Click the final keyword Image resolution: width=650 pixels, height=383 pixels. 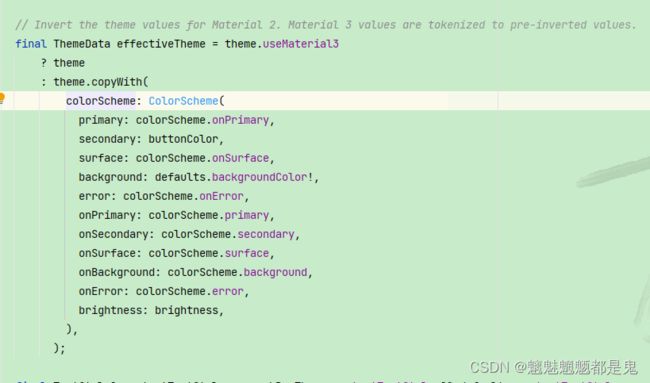(x=31, y=44)
